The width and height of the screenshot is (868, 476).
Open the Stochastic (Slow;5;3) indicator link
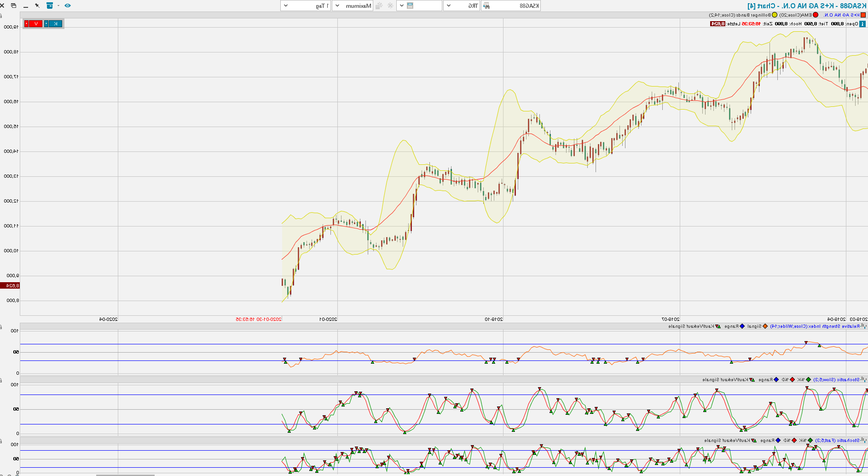(x=837, y=380)
